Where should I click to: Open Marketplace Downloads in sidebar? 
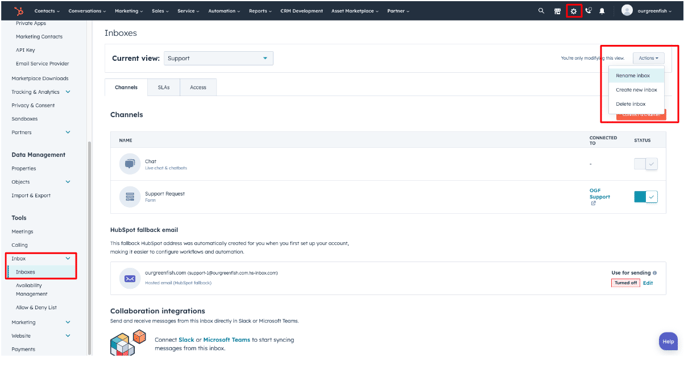(x=40, y=79)
